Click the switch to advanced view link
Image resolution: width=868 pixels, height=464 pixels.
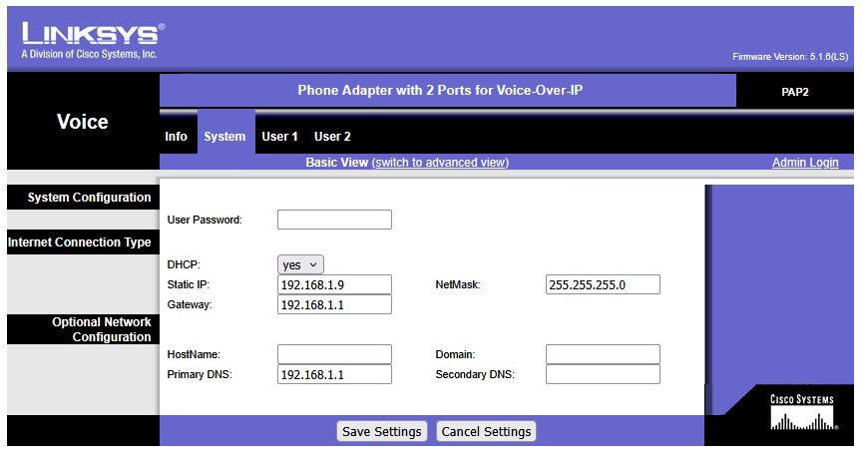click(x=440, y=163)
